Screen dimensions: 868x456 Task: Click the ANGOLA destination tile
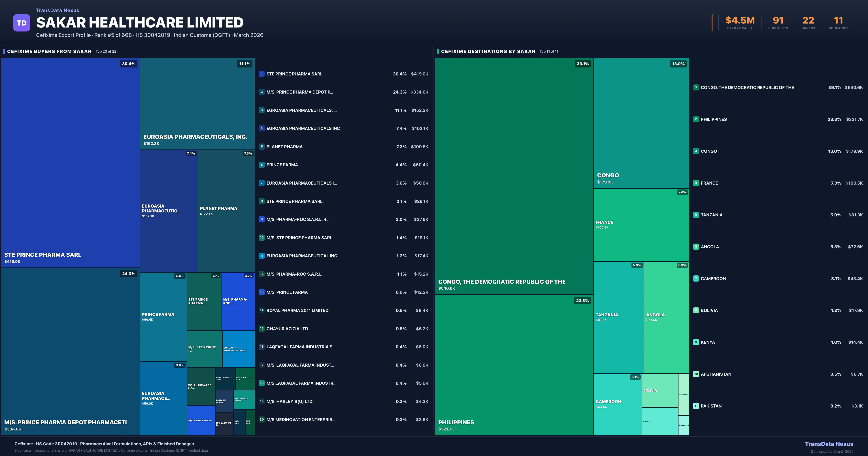[x=666, y=317]
